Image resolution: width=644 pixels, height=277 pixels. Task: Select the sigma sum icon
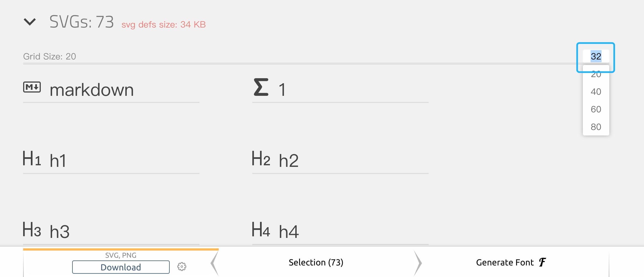tap(261, 87)
